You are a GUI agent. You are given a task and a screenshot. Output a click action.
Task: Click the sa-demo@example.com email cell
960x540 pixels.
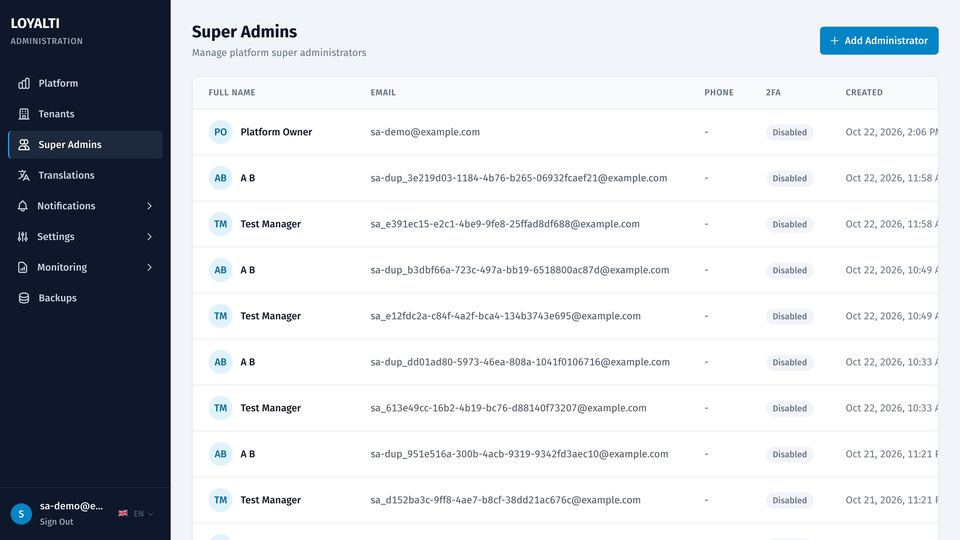(x=425, y=132)
